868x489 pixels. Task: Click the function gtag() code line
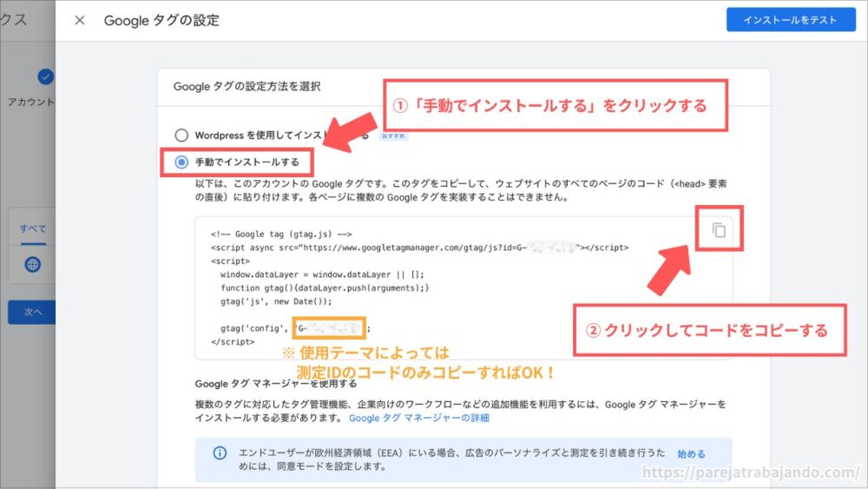click(325, 288)
